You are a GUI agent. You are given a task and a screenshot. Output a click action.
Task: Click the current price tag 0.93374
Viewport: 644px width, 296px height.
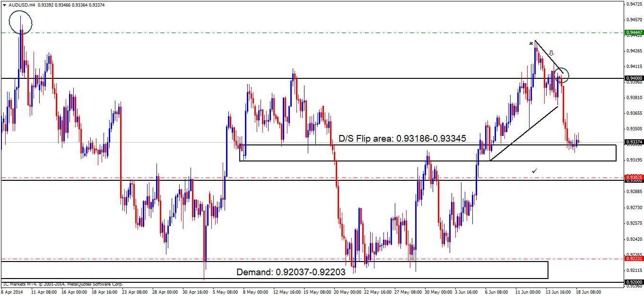[x=634, y=142]
